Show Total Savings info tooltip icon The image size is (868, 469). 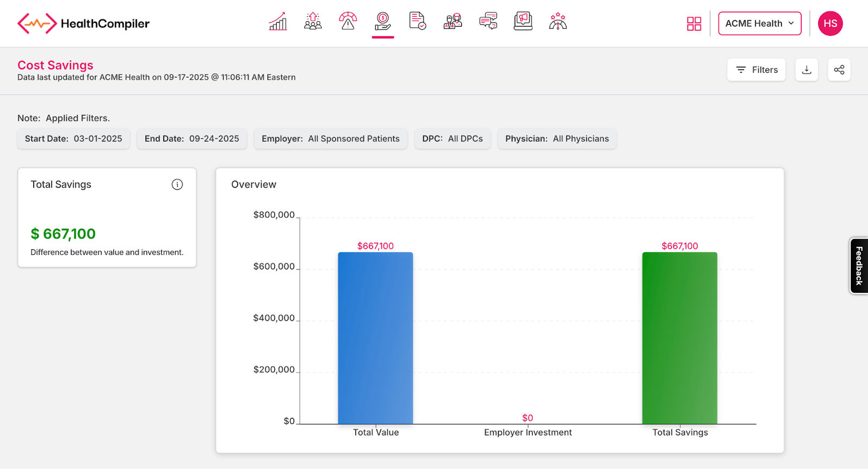click(177, 184)
